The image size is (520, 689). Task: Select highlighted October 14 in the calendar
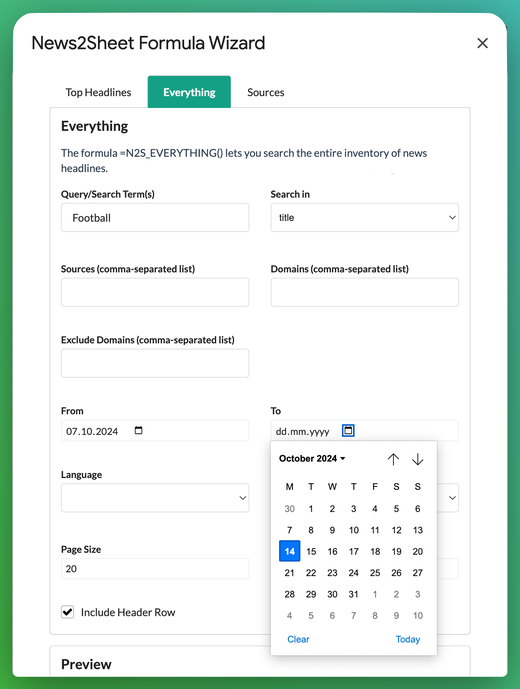point(289,551)
